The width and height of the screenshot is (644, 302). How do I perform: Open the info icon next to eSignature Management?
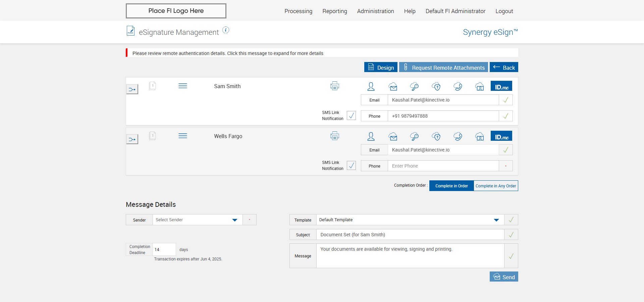click(x=226, y=30)
